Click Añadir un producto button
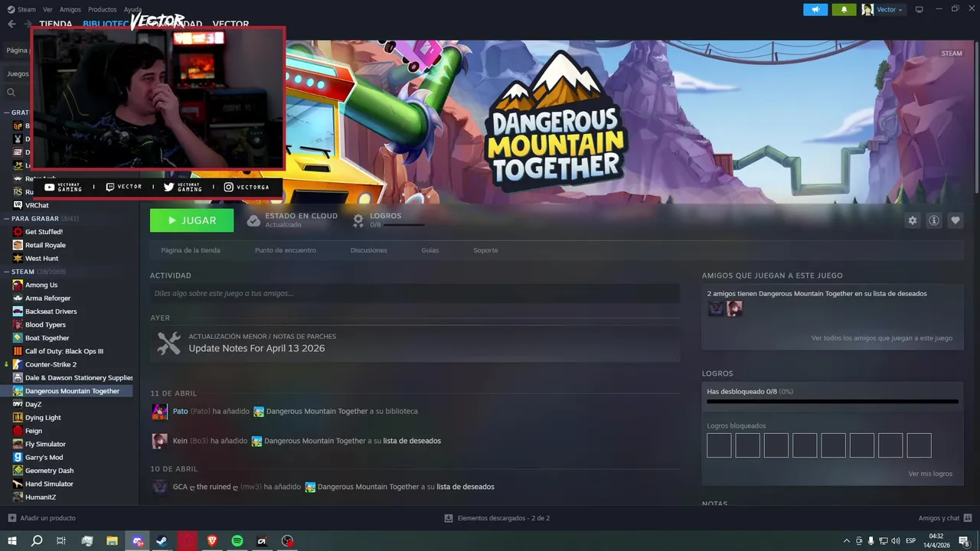980x551 pixels. [42, 518]
